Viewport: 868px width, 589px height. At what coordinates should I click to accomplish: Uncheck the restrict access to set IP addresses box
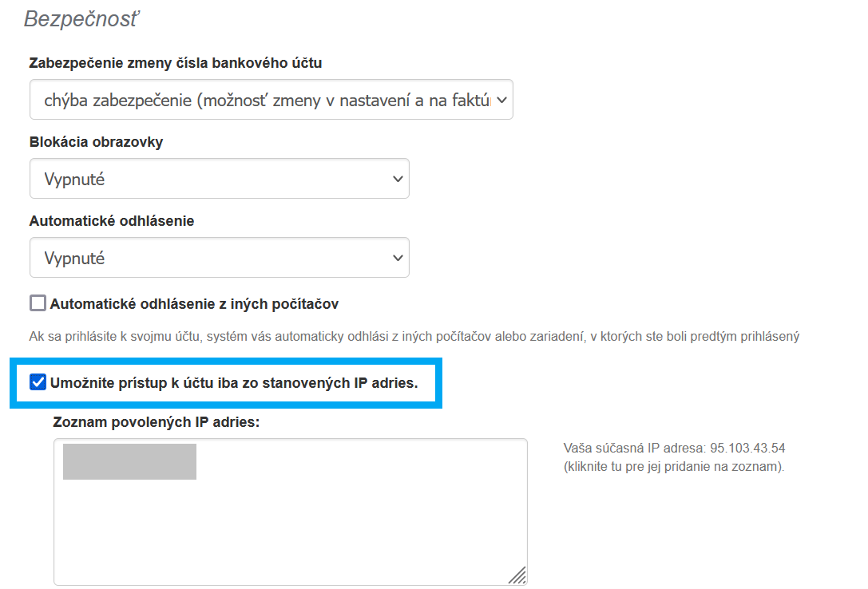(38, 382)
